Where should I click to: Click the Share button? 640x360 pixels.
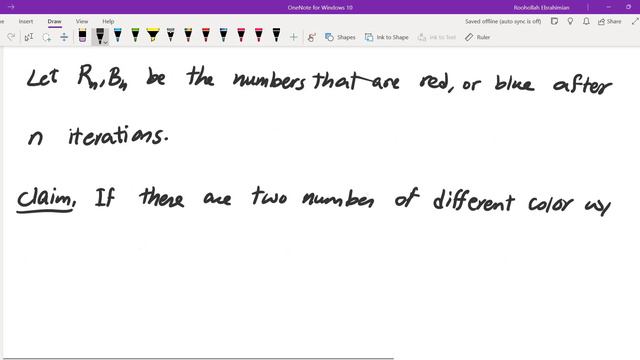pos(609,21)
